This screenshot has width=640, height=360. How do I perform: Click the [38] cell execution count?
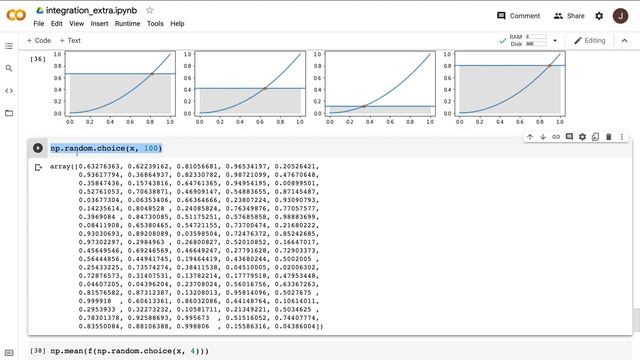pyautogui.click(x=38, y=351)
